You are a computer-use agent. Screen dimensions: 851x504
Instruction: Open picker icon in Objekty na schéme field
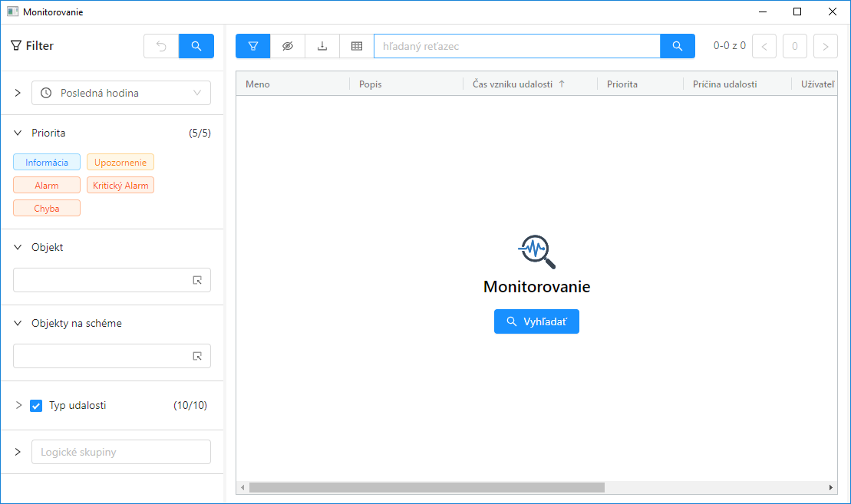(197, 356)
